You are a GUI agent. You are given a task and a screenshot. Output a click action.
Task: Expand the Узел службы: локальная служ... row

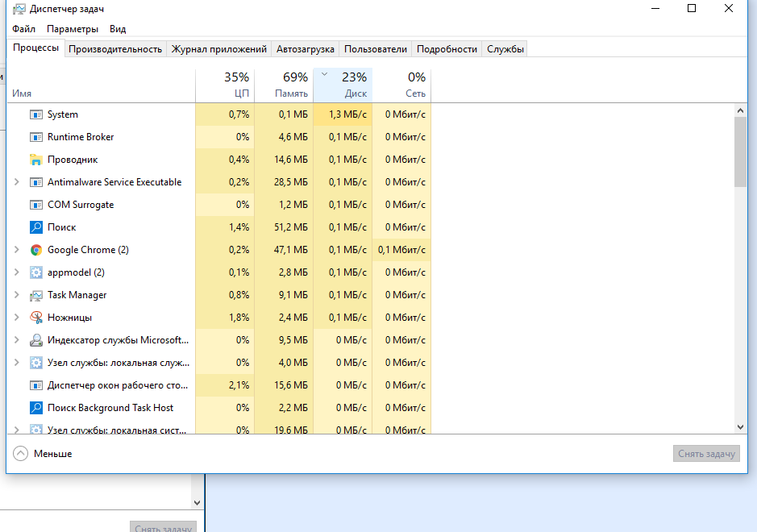click(16, 363)
